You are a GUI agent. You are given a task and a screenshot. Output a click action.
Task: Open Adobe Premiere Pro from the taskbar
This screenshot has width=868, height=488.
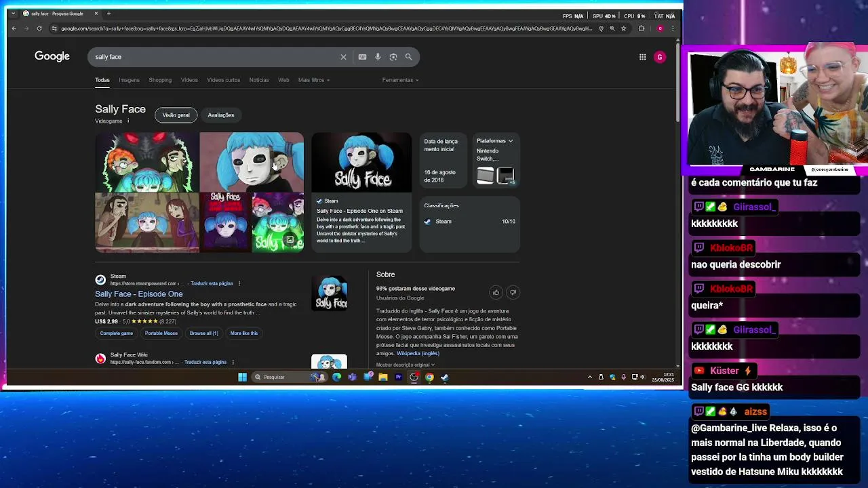pos(399,378)
